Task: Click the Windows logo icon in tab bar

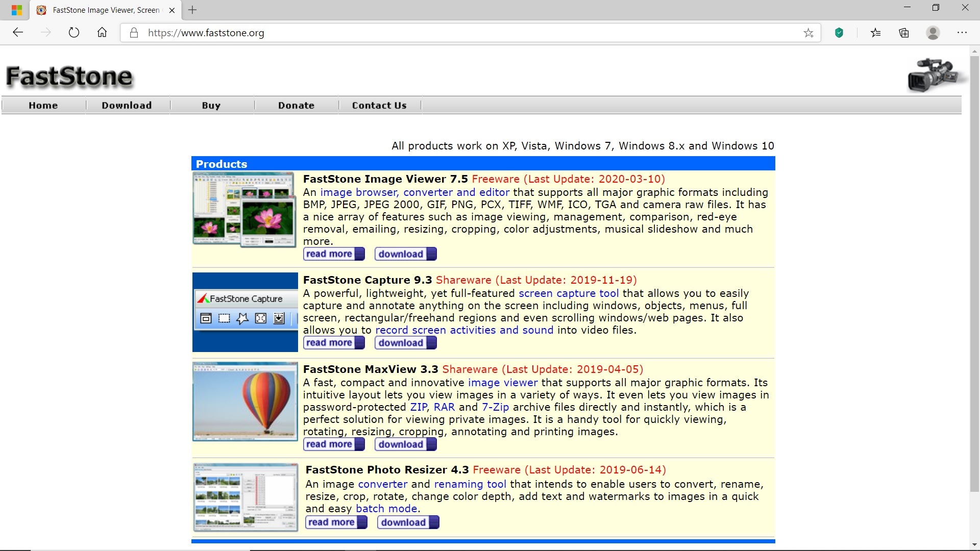Action: click(17, 10)
